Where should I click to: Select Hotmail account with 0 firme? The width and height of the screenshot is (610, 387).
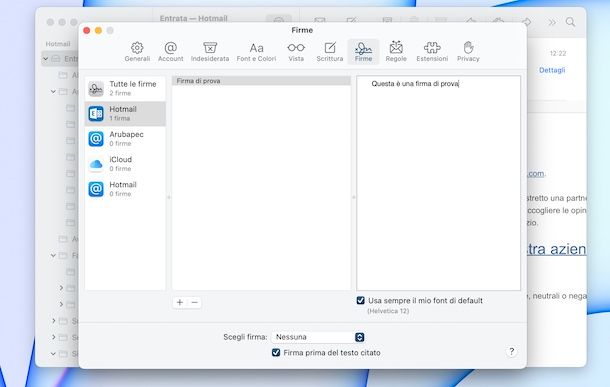[125, 189]
